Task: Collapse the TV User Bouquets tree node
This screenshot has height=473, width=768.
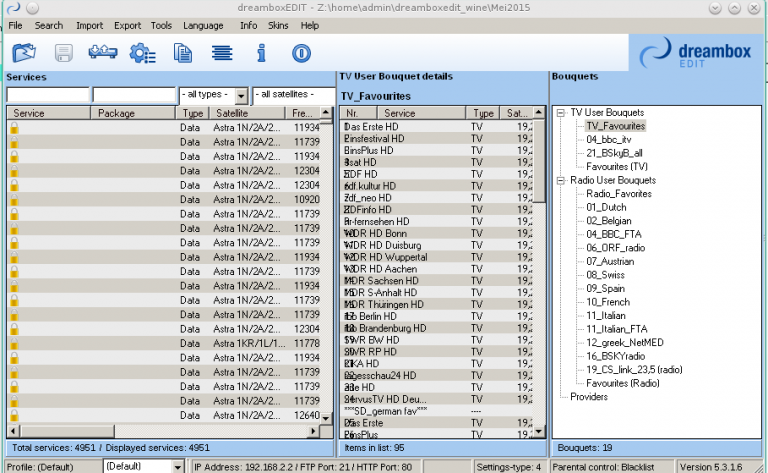Action: [x=561, y=113]
